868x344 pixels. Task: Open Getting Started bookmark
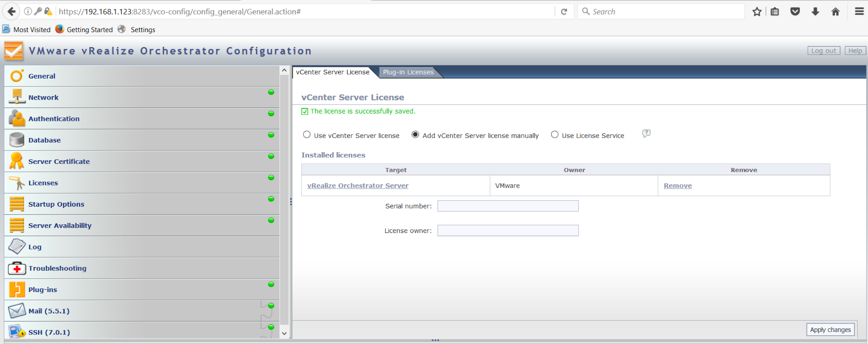84,30
